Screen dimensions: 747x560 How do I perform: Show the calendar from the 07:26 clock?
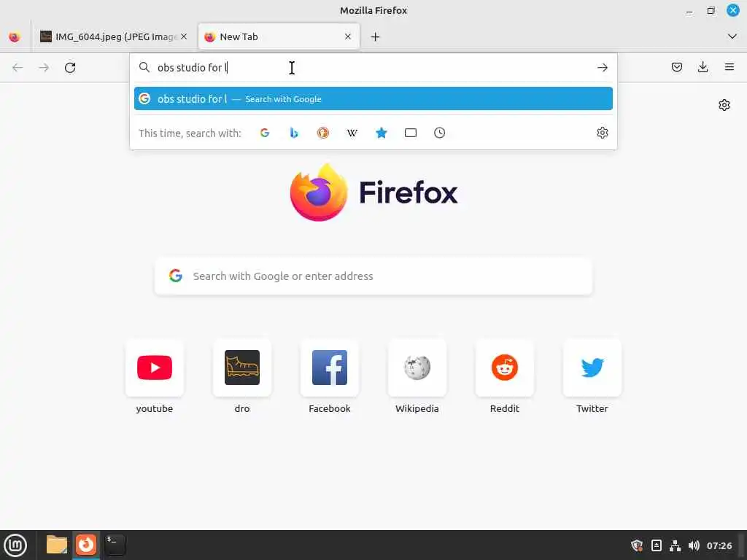pyautogui.click(x=719, y=545)
